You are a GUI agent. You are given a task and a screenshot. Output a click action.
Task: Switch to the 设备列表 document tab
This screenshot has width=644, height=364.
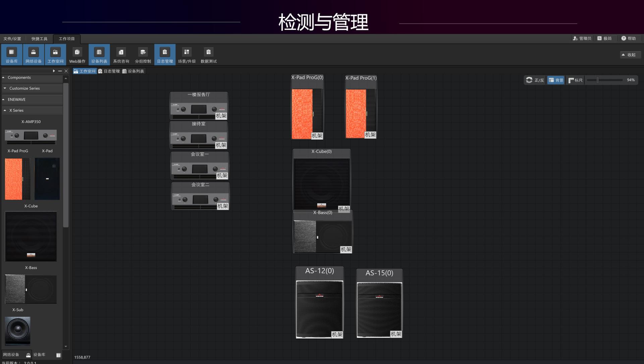point(133,71)
